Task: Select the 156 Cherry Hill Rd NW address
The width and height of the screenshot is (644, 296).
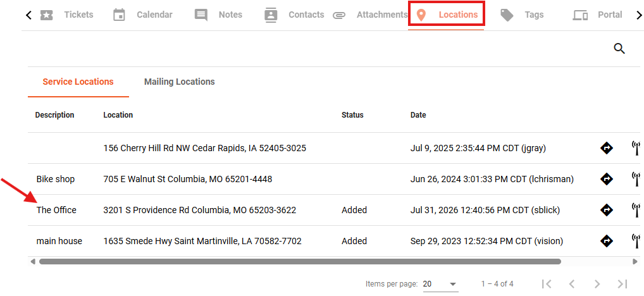Action: (204, 148)
